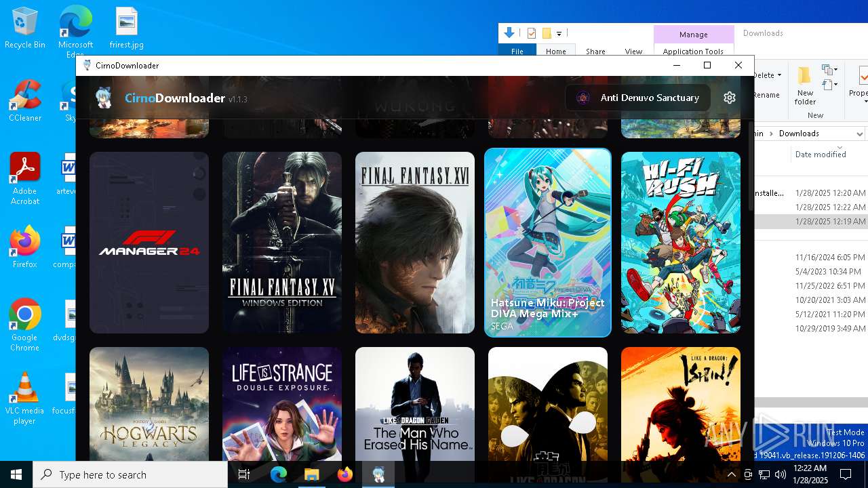This screenshot has width=868, height=488.
Task: Click 11/16/2024 6:05 PM date cell
Action: 830,258
